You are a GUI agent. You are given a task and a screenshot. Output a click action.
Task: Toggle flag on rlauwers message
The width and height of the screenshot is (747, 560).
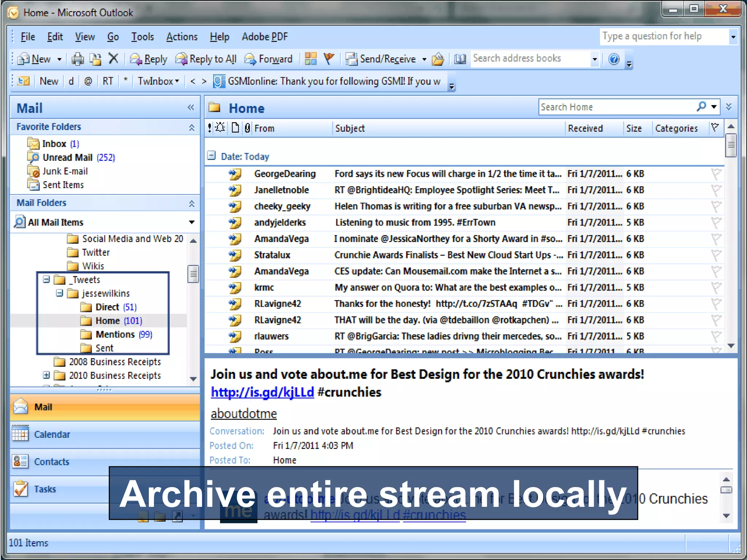(x=716, y=336)
